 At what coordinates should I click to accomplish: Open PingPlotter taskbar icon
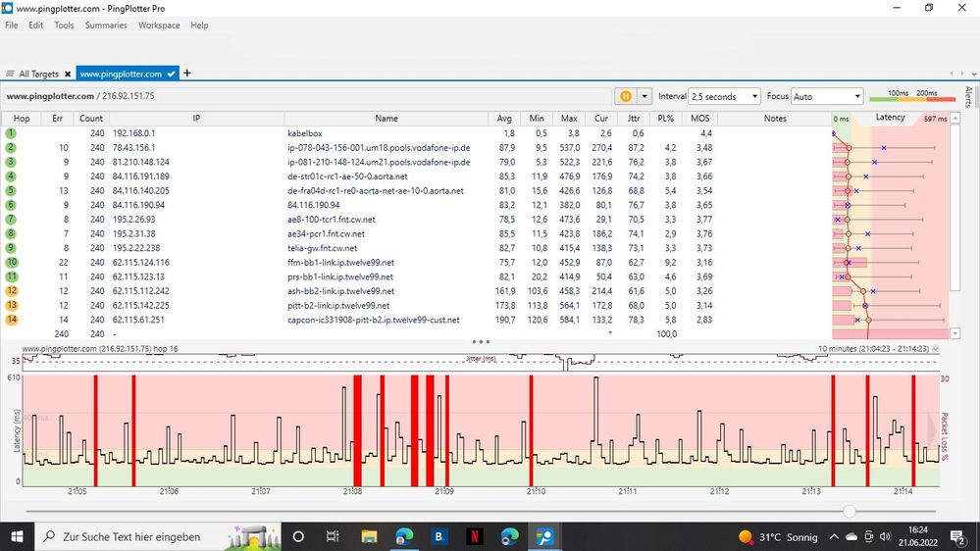coord(544,536)
